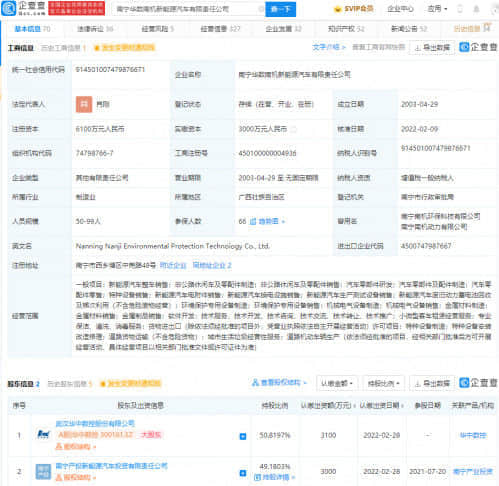Click the small icon beside 3000万元人民币
Viewport: 499px width, 486px height.
(x=293, y=129)
